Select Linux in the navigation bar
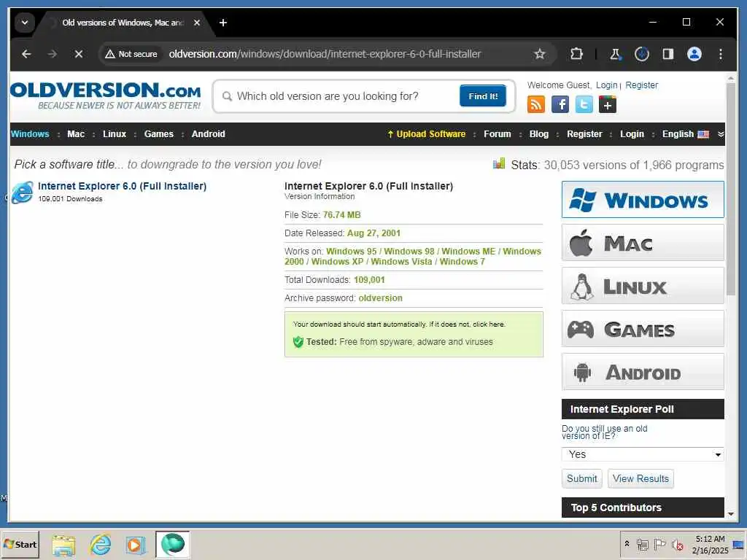This screenshot has width=747, height=560. point(115,134)
